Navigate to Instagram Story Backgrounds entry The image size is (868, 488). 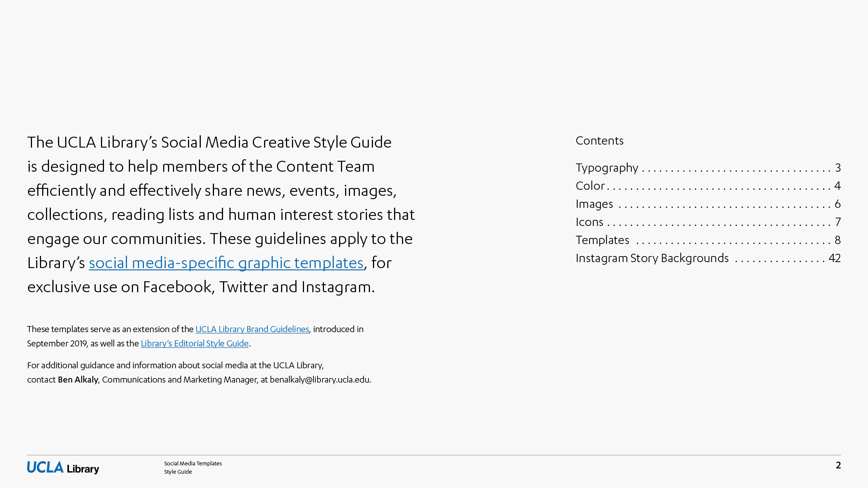click(652, 258)
